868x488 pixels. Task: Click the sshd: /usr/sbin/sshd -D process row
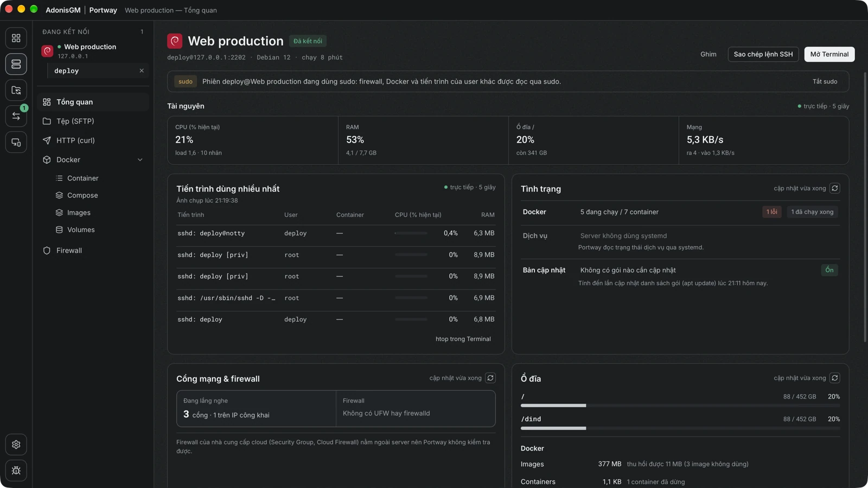coord(336,298)
